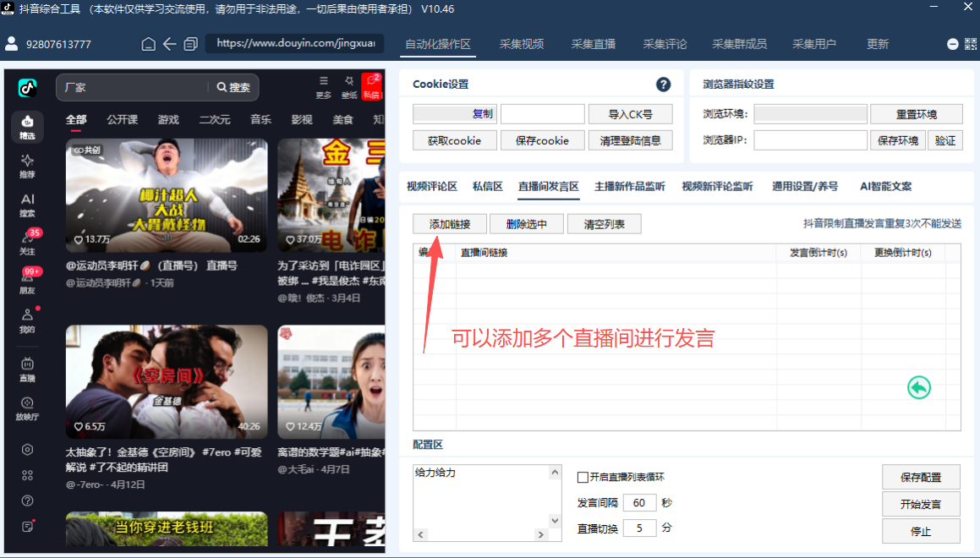Click the feedback note icon at sidebar bottom
The width and height of the screenshot is (980, 558).
27,526
